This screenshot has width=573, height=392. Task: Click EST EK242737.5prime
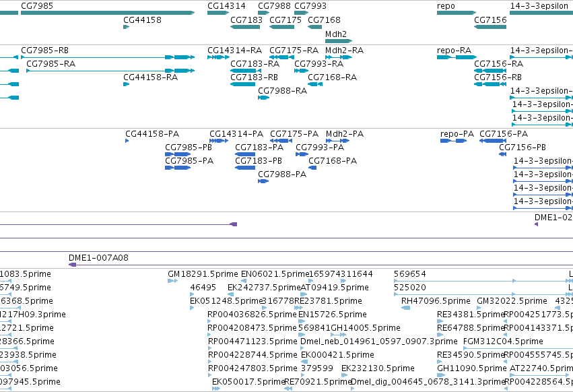[230, 294]
